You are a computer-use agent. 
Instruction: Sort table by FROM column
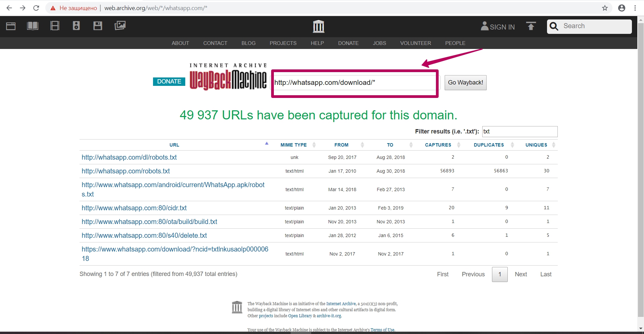[x=341, y=145]
